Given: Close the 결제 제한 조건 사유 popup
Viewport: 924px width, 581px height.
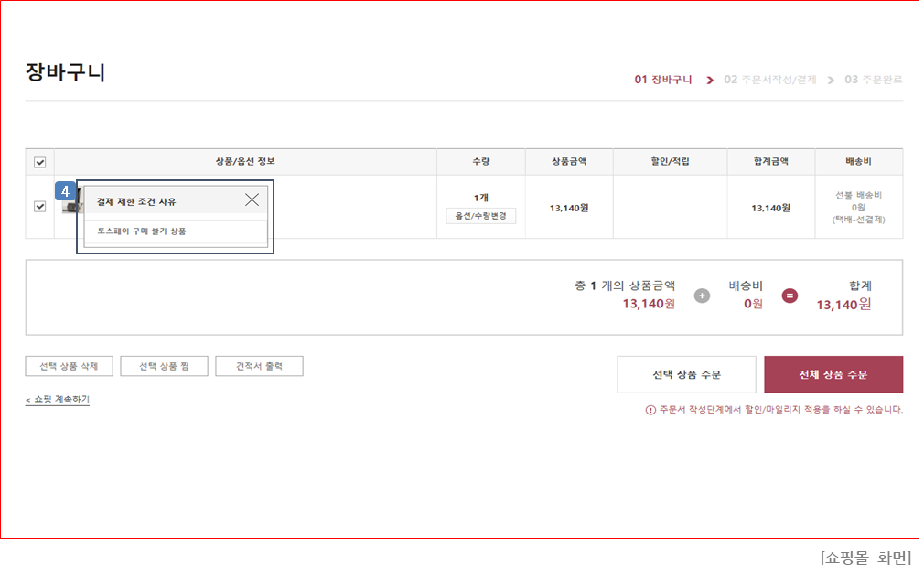Looking at the screenshot, I should coord(252,200).
